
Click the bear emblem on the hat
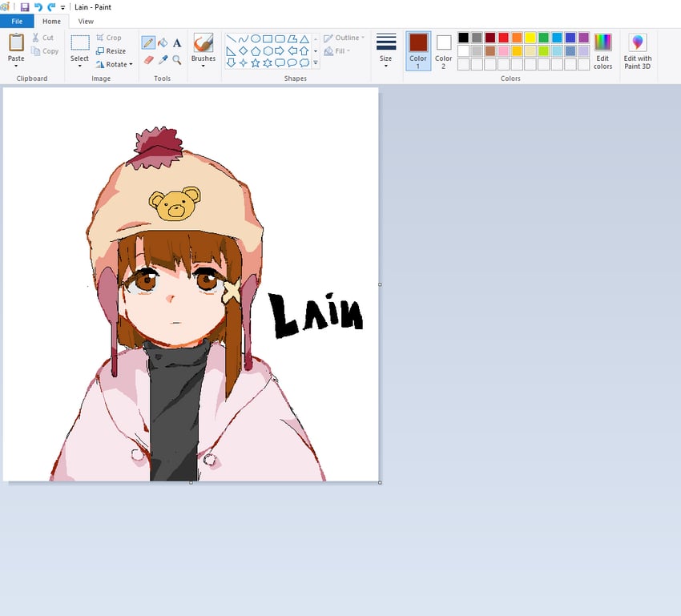click(x=175, y=203)
